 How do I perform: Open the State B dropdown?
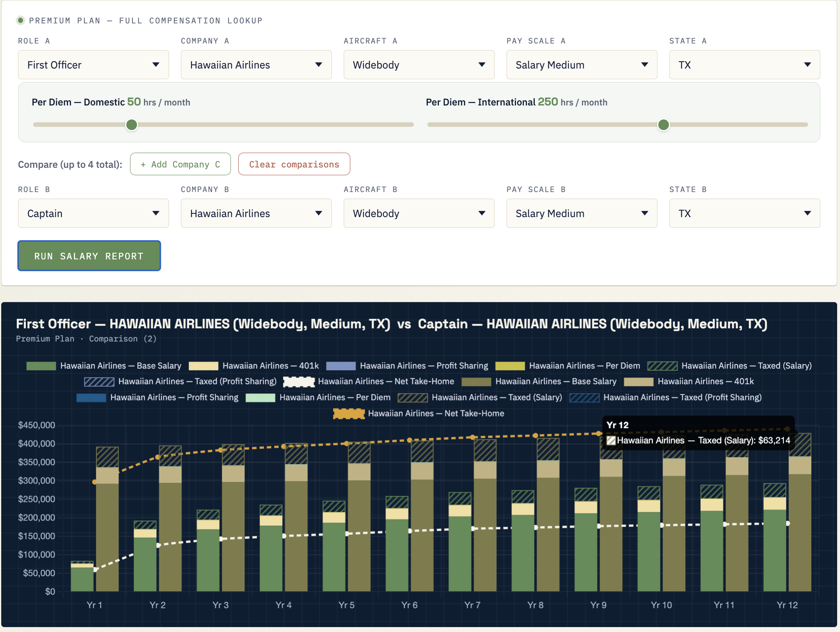tap(745, 213)
